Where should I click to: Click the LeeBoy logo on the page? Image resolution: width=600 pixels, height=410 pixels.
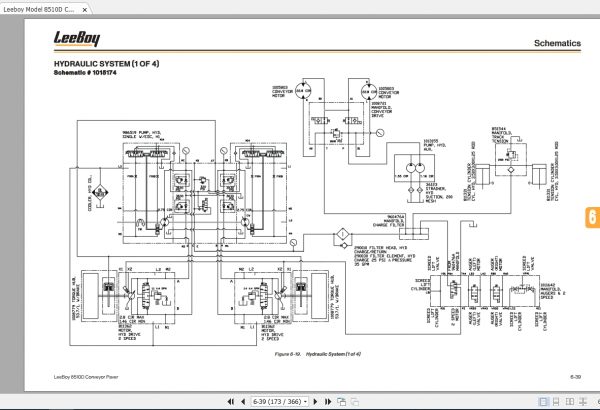pos(77,38)
